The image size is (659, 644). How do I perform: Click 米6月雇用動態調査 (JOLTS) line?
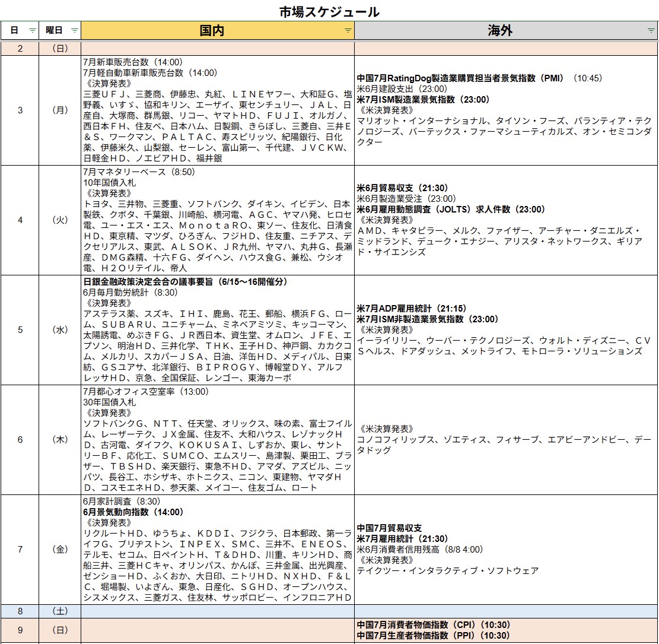coord(451,210)
